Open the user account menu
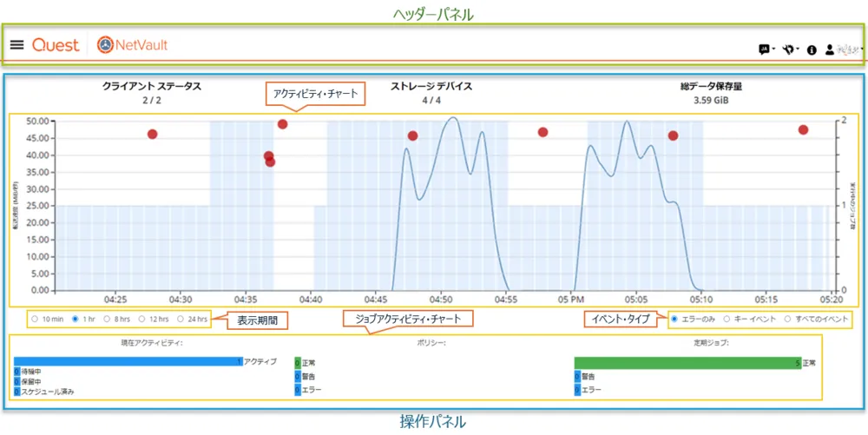Image resolution: width=868 pixels, height=435 pixels. click(x=844, y=49)
